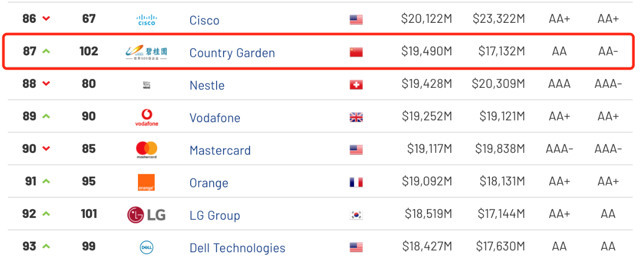Click the Orange brand logo
The height and width of the screenshot is (261, 644).
147,182
